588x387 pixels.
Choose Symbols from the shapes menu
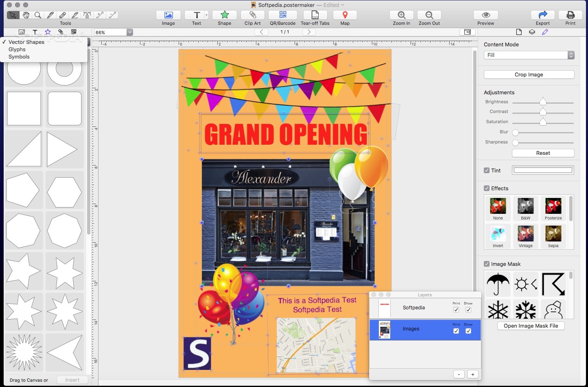tap(19, 57)
